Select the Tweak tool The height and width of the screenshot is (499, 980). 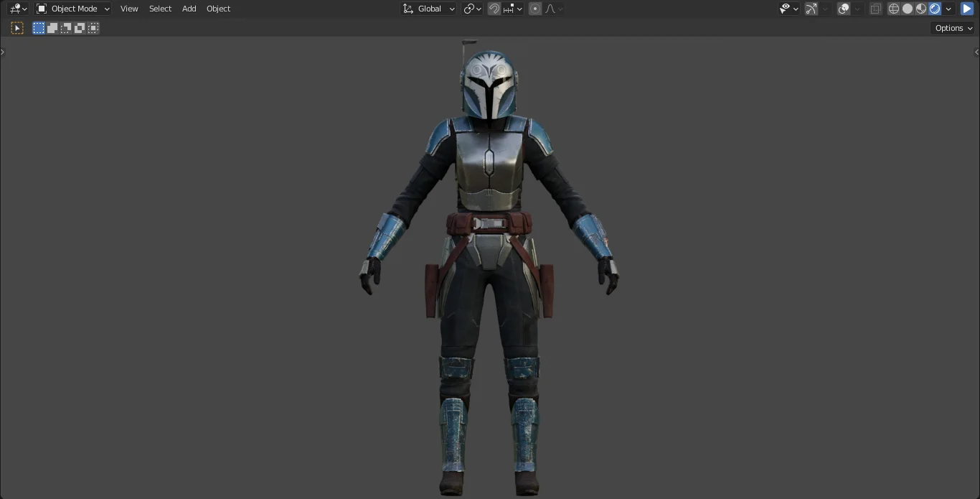[17, 27]
